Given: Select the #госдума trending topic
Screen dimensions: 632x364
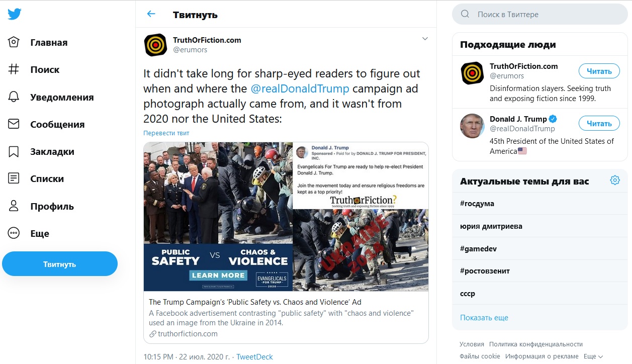Looking at the screenshot, I should 539,204.
